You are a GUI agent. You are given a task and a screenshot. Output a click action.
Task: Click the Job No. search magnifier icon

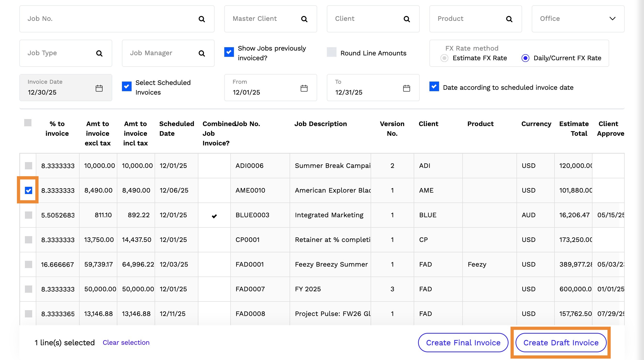[202, 19]
